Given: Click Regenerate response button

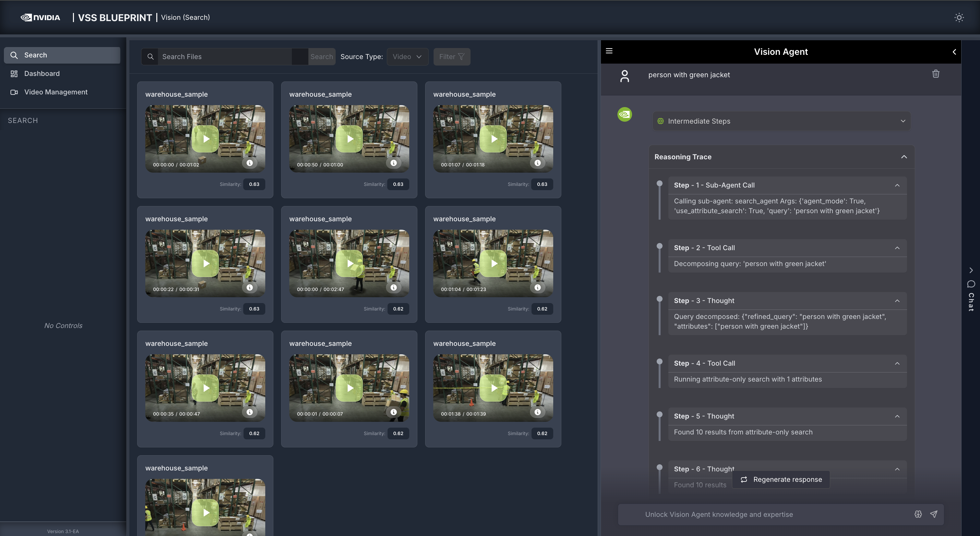Looking at the screenshot, I should tap(781, 479).
